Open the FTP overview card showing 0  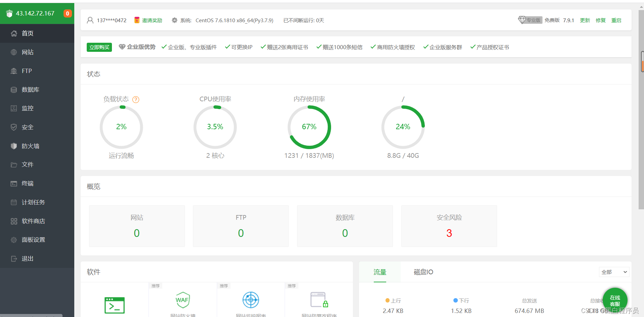[241, 226]
